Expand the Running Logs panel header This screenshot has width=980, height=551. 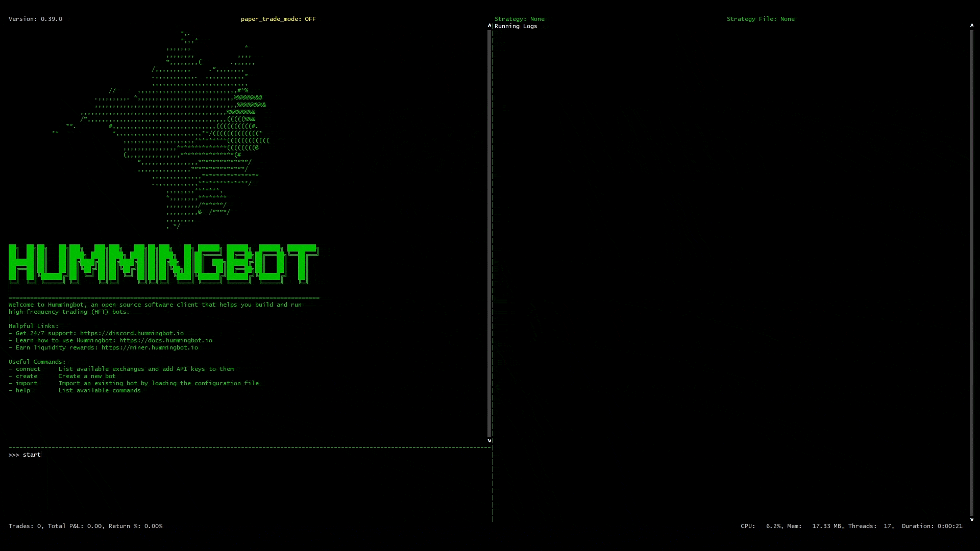point(516,26)
